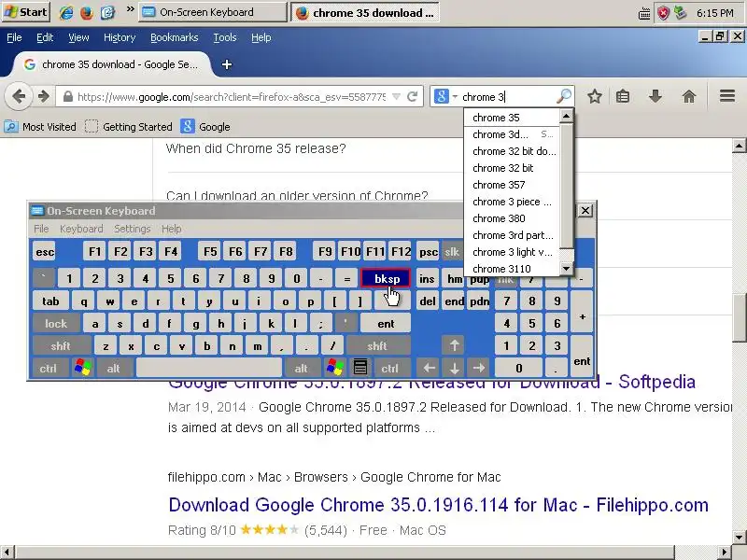Image resolution: width=747 pixels, height=560 pixels.
Task: Open a new tab with plus button
Action: [x=227, y=64]
